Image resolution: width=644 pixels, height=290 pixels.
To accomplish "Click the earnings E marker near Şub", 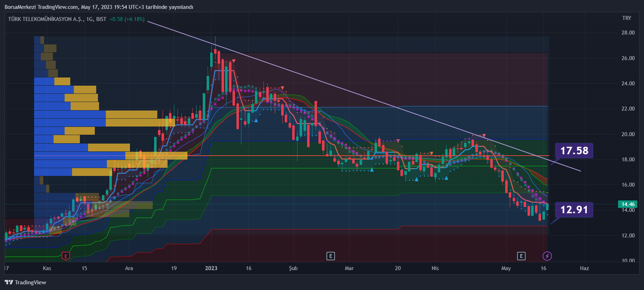I will pos(331,256).
